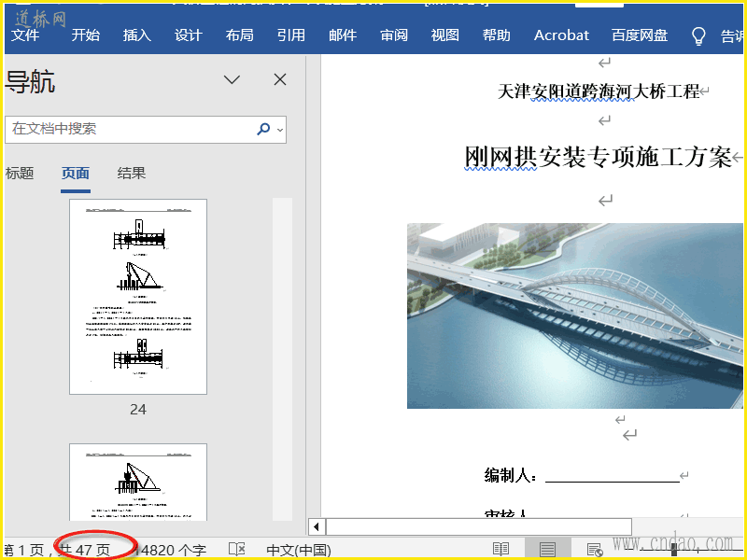Open the 文件 menu
The height and width of the screenshot is (560, 747).
click(x=25, y=35)
